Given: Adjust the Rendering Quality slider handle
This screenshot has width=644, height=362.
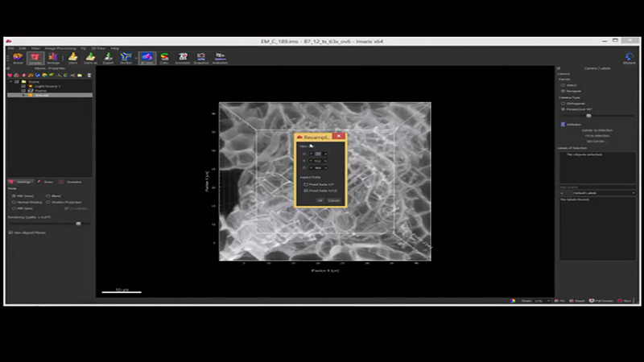Looking at the screenshot, I should tap(78, 224).
